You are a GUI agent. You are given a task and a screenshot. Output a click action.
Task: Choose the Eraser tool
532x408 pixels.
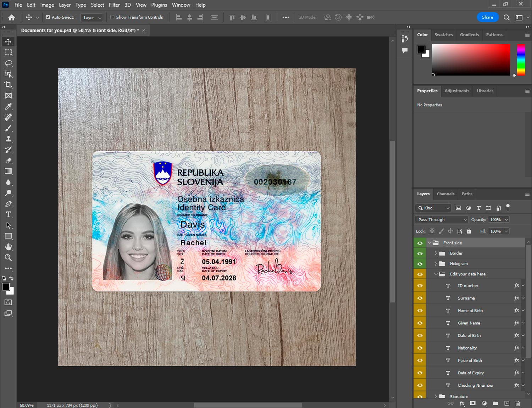pos(8,161)
